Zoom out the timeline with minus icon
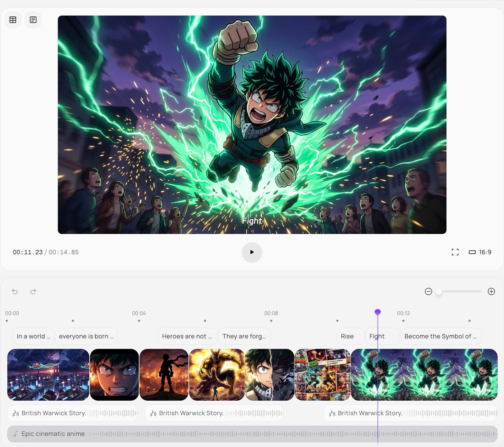 [x=428, y=291]
